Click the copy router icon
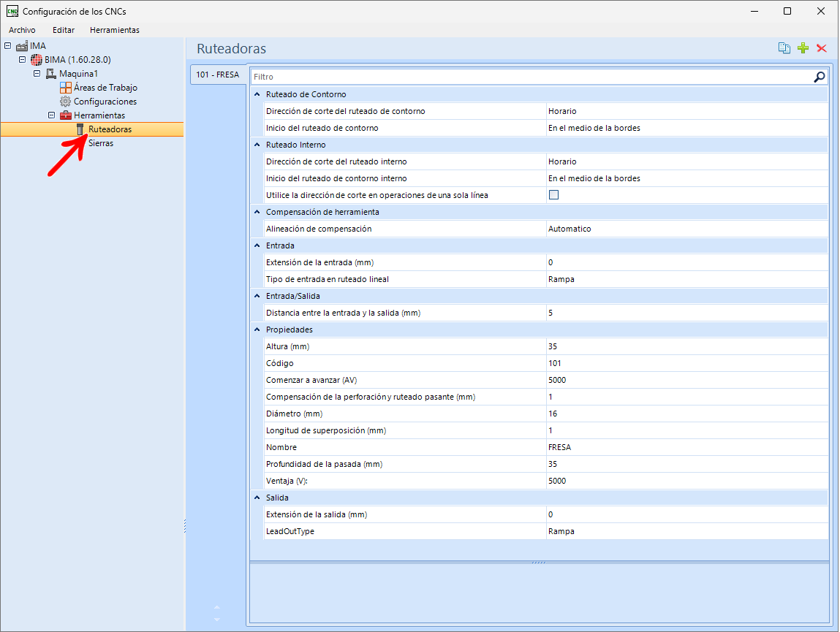Screen dimensions: 840x632 784,48
